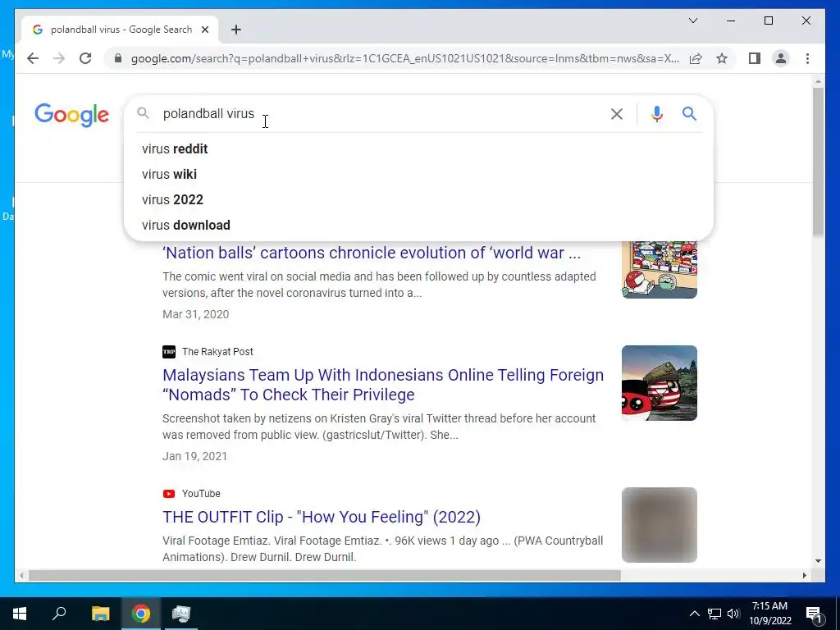The image size is (840, 630).
Task: Search by voice microphone
Action: pos(657,113)
